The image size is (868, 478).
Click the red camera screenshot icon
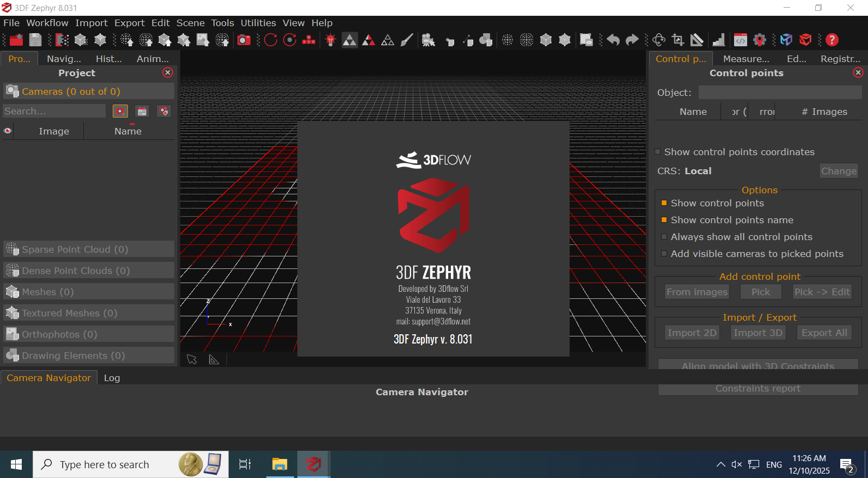[x=244, y=40]
